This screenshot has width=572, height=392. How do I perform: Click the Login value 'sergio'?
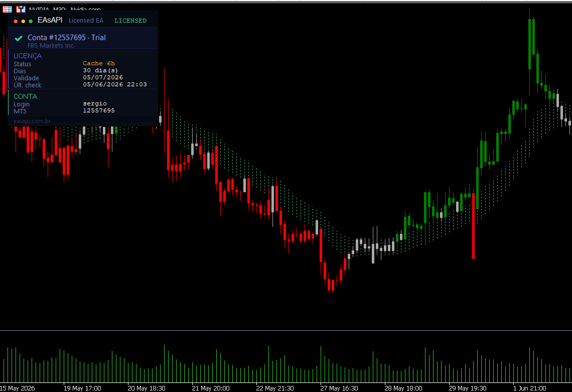coord(95,104)
